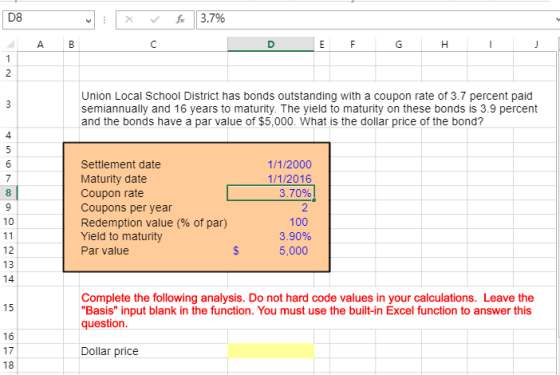Select row 12 header

8,250
